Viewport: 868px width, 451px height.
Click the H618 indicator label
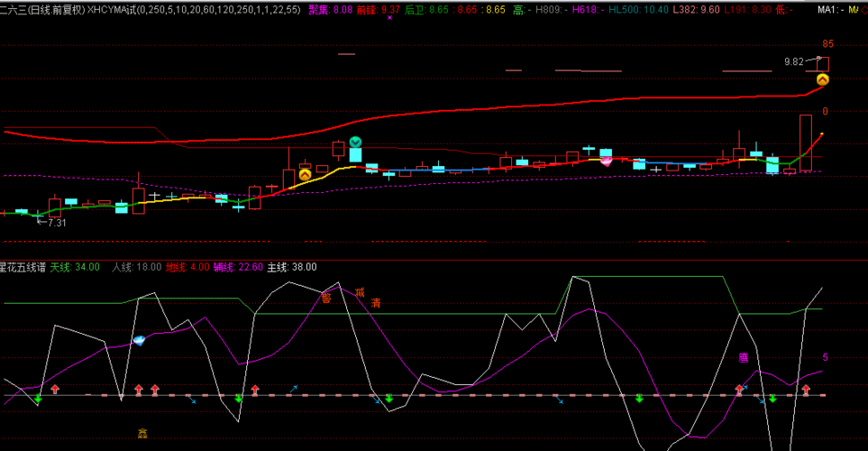click(588, 10)
